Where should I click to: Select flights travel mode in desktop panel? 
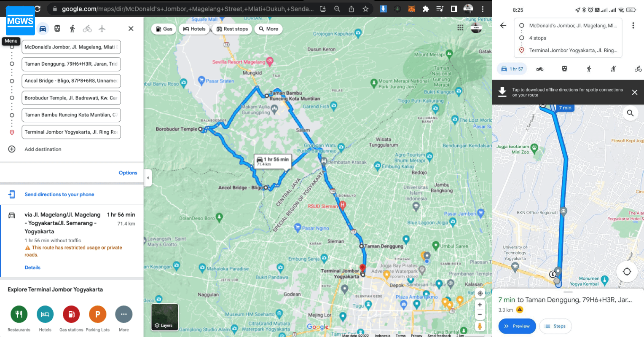pos(102,29)
